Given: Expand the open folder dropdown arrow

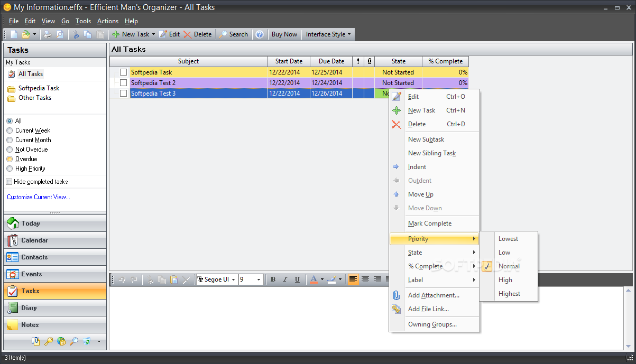Looking at the screenshot, I should [x=35, y=34].
